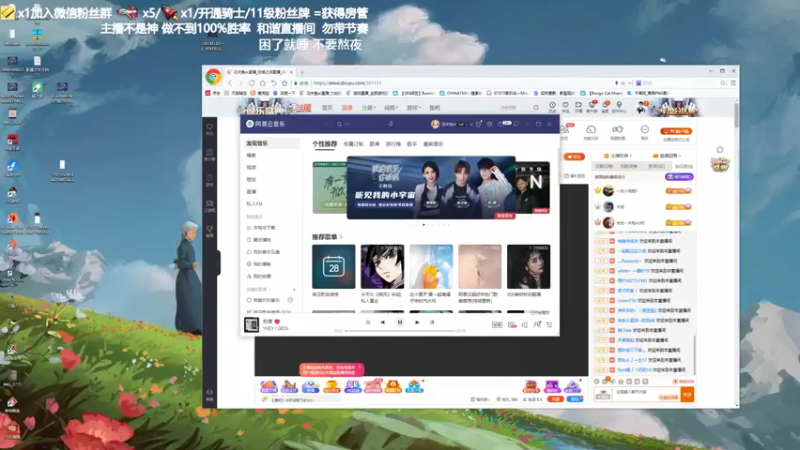The width and height of the screenshot is (800, 450).
Task: Click orange PC客户端 button on Douyu
Action: [x=676, y=131]
